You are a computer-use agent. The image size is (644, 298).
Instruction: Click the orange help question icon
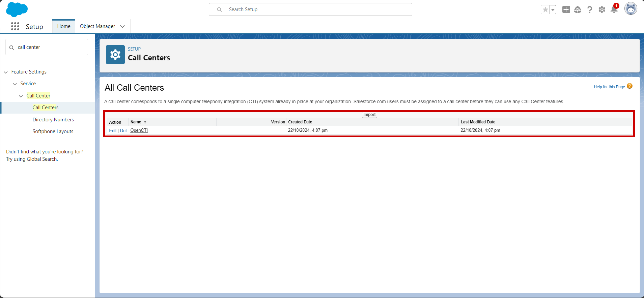click(629, 86)
